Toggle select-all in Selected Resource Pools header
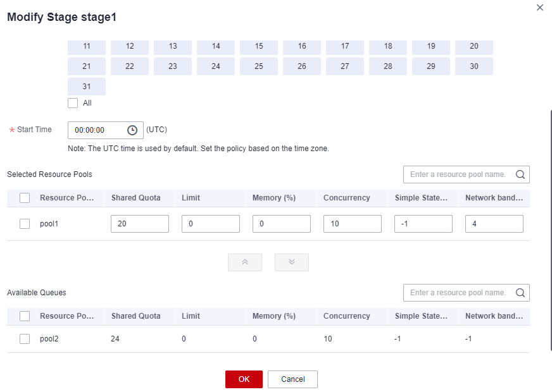Image resolution: width=552 pixels, height=392 pixels. pos(25,198)
